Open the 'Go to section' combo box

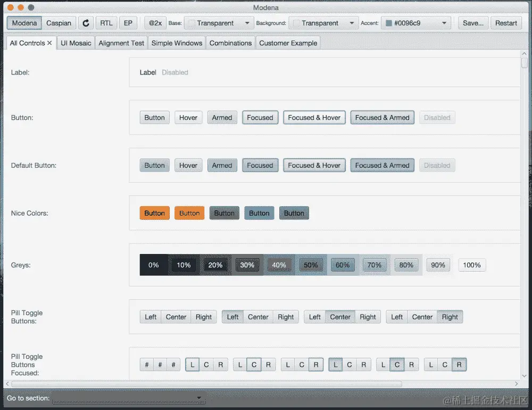coord(128,398)
